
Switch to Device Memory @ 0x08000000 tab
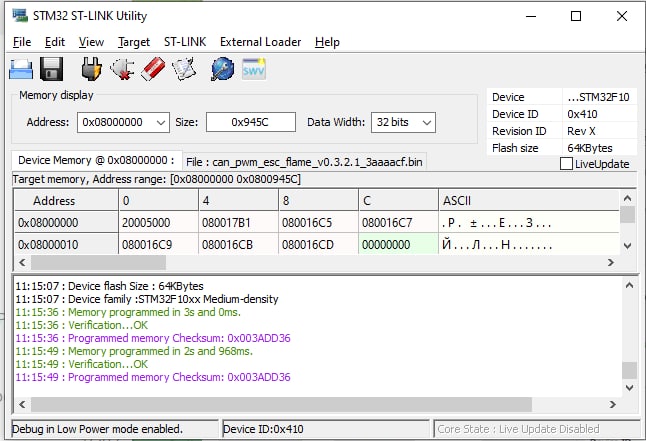[x=96, y=160]
